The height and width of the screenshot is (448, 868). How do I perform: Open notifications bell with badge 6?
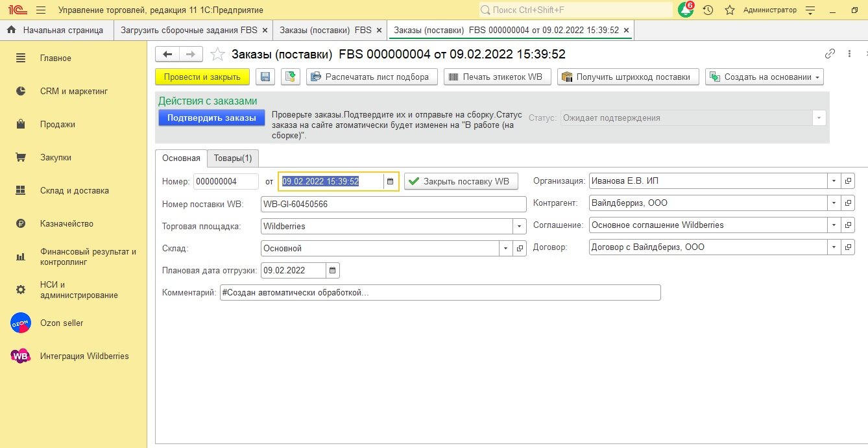point(686,10)
